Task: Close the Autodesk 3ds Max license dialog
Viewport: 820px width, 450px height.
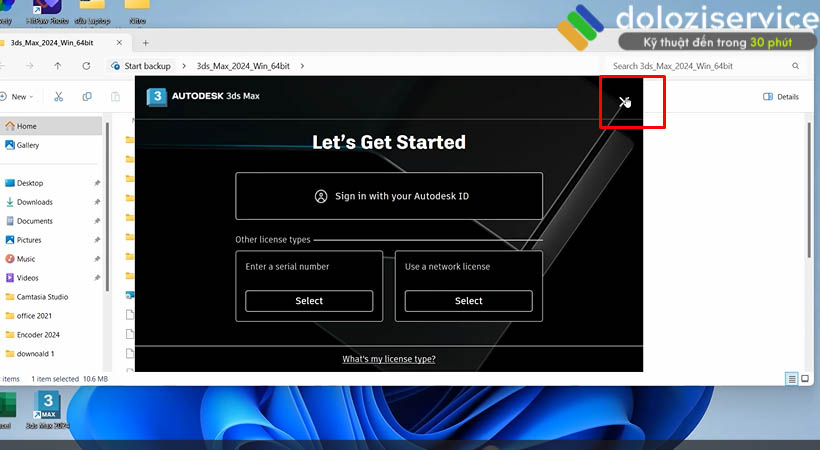Action: pos(624,102)
